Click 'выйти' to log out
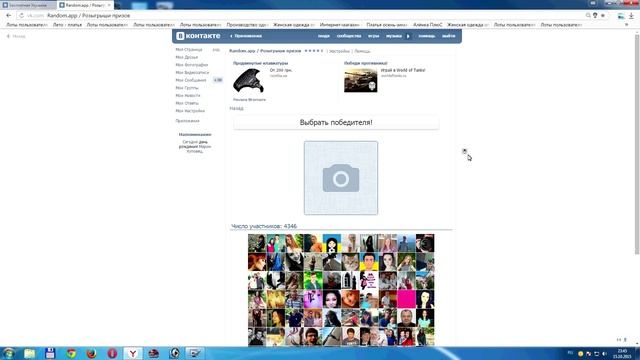The image size is (640, 360). 449,36
